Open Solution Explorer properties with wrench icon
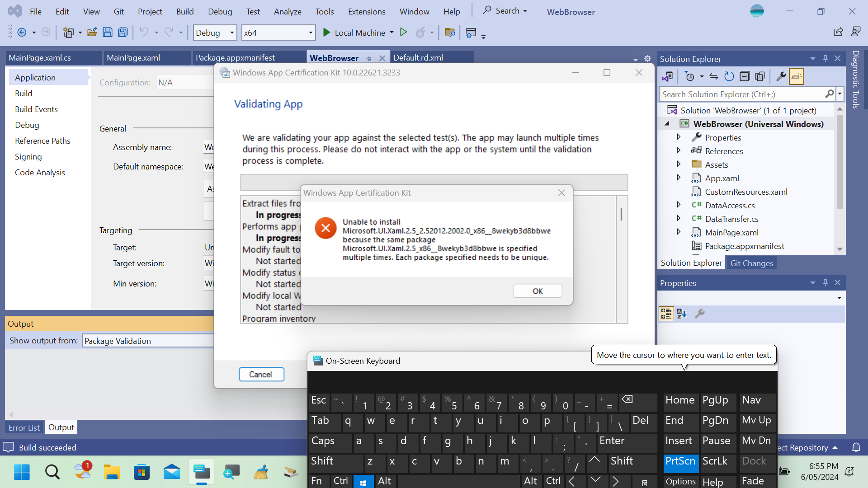Screen dimensions: 868x488 tap(781, 76)
